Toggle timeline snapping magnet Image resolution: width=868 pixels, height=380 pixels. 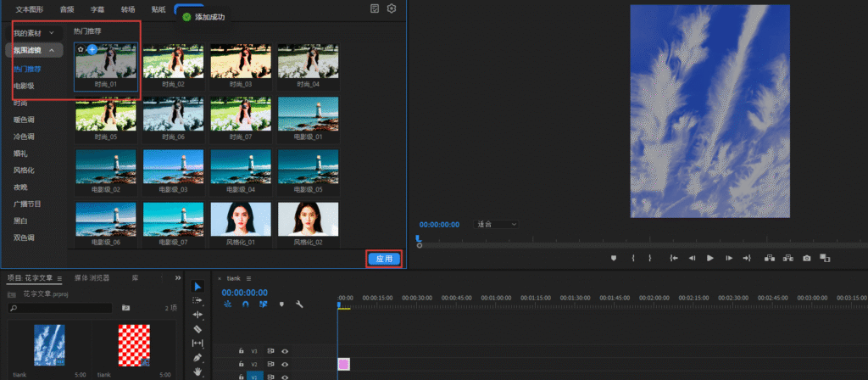245,305
